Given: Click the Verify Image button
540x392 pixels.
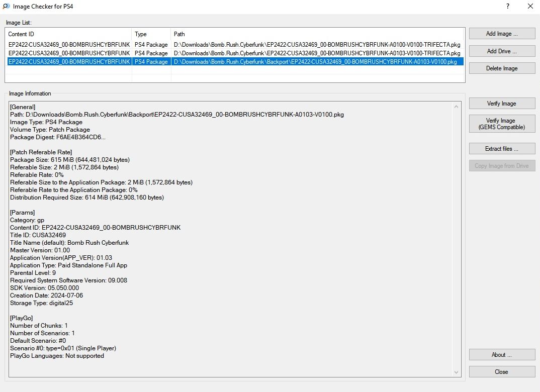Looking at the screenshot, I should click(502, 104).
